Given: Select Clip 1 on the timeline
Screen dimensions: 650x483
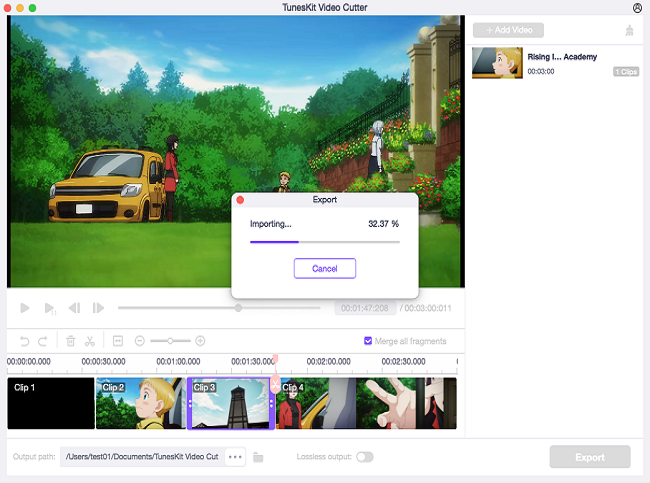Looking at the screenshot, I should tap(51, 403).
